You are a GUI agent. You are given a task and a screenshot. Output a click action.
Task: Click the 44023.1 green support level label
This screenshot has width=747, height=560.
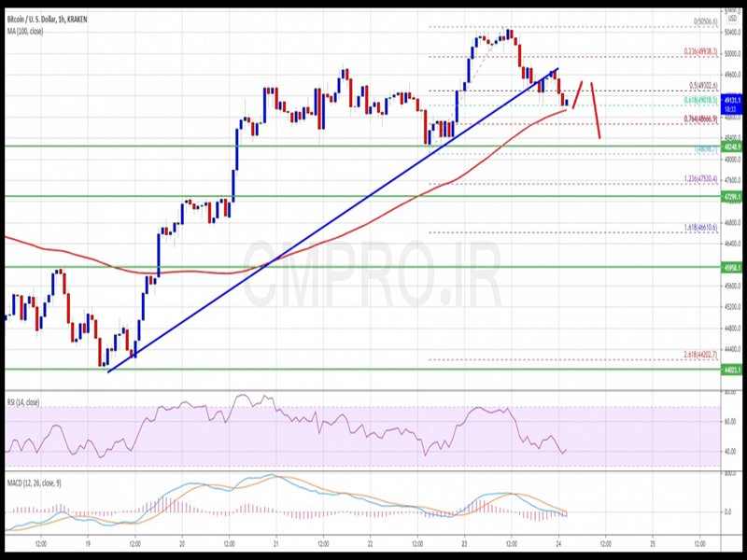tap(730, 370)
